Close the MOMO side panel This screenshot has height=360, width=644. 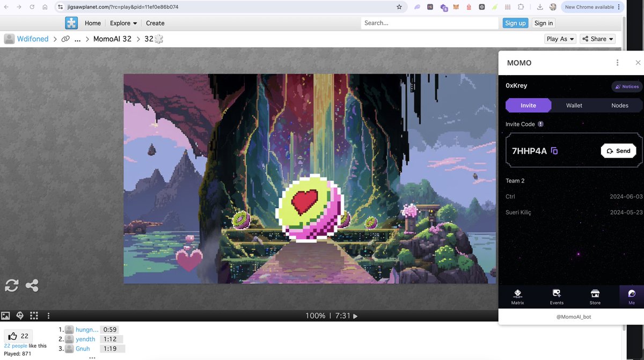638,63
